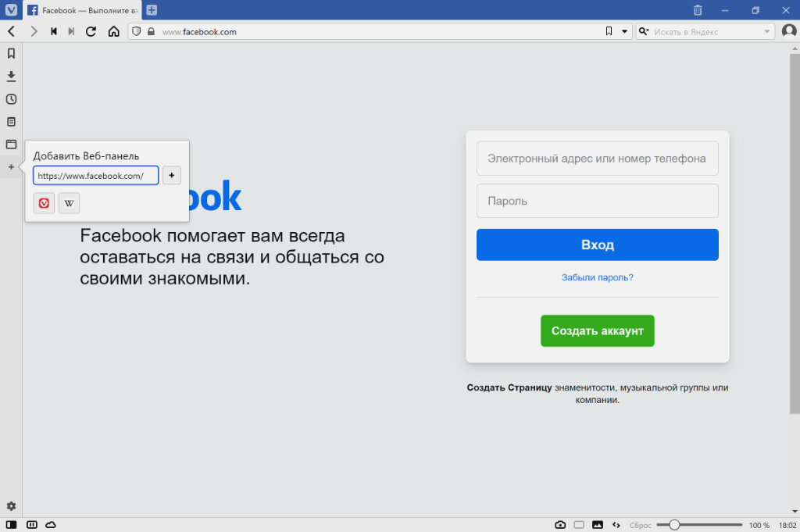The height and width of the screenshot is (532, 800).
Task: Bookmark this page from address bar
Action: coord(609,31)
